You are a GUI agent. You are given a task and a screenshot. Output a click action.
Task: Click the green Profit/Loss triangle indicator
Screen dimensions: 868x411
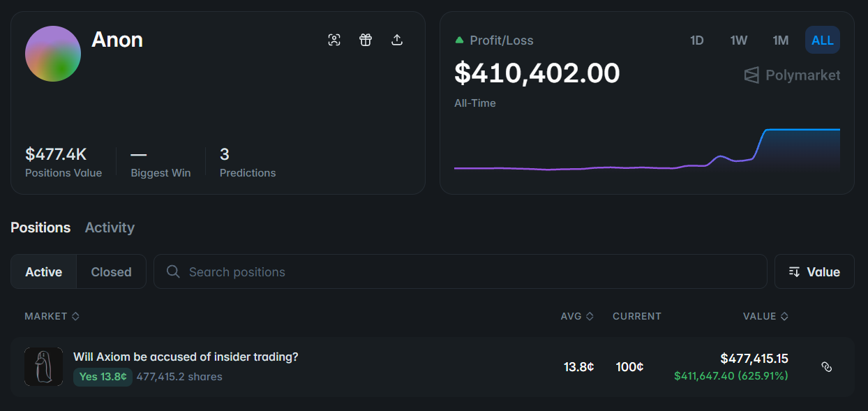(459, 40)
